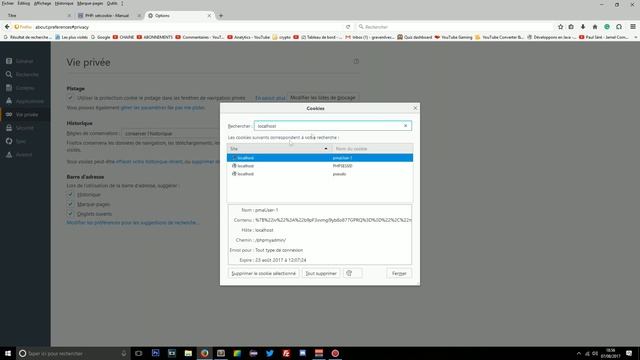Open Modifier les préférences pour les suggestions link
Viewport: 640px width, 360px height.
pos(133,222)
